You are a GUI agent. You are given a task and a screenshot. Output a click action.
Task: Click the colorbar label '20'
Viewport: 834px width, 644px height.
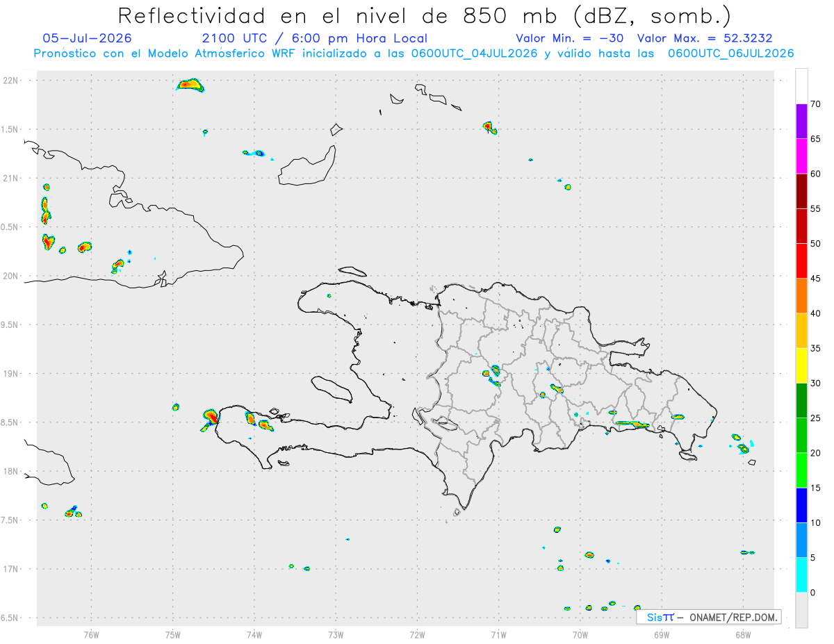tap(816, 453)
